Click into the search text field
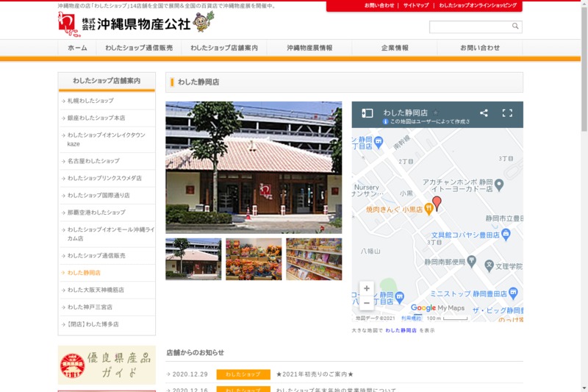The height and width of the screenshot is (392, 588). pyautogui.click(x=470, y=26)
